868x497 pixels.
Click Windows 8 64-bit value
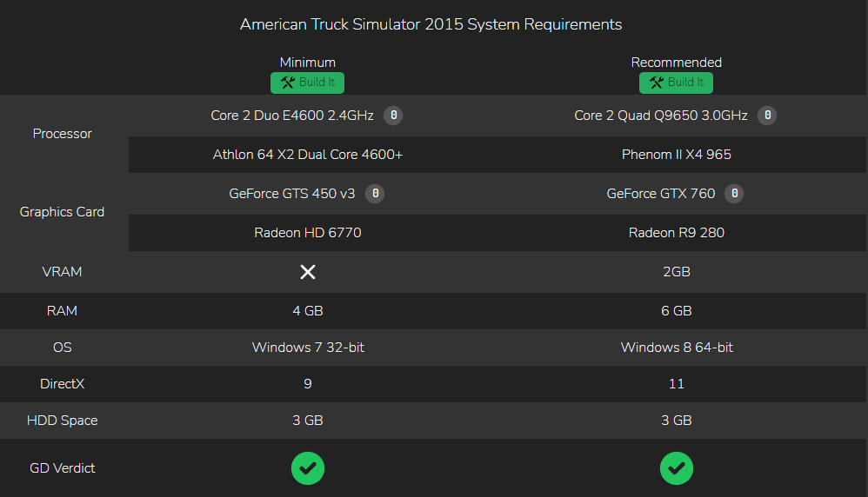click(x=677, y=348)
